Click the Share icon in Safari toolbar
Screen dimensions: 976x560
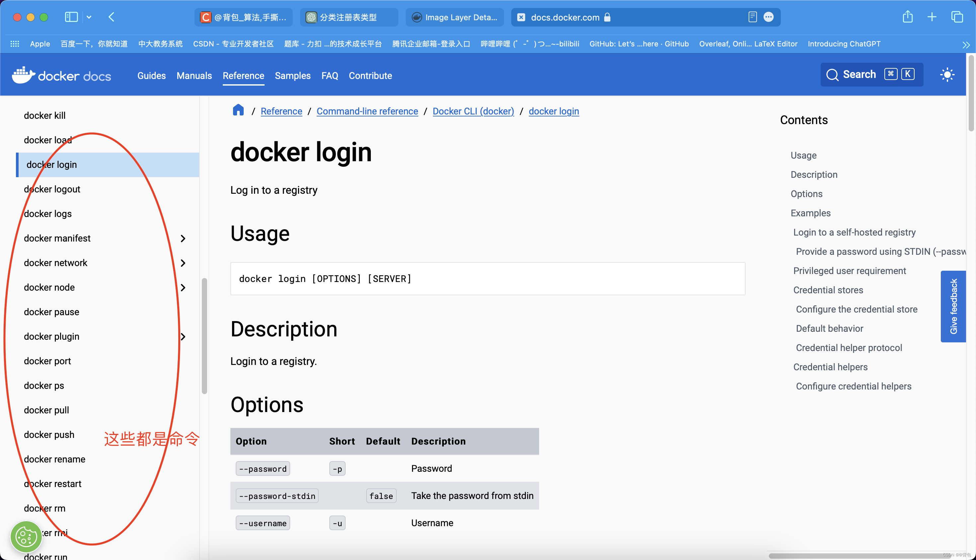pyautogui.click(x=908, y=17)
